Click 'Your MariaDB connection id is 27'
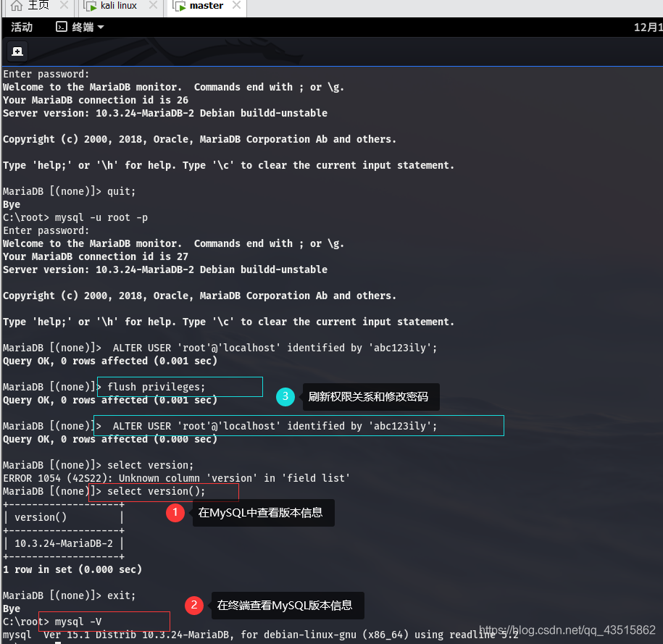Screen dimensions: 663x644 coord(96,256)
